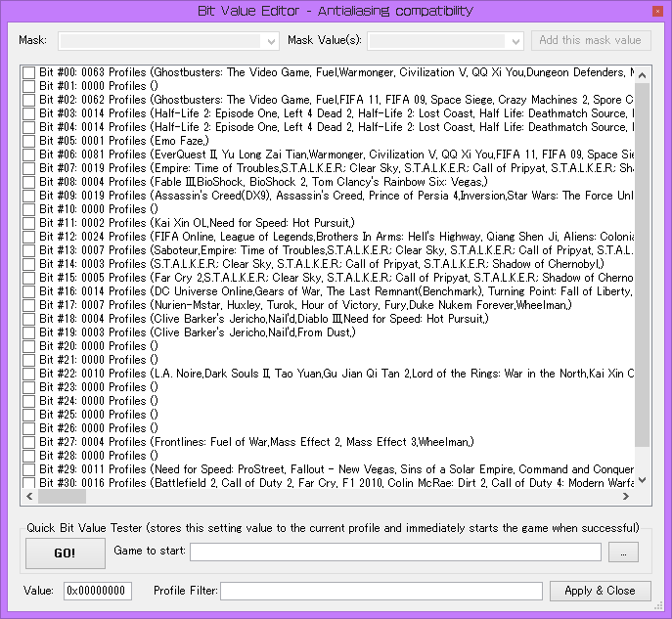This screenshot has height=619, width=672.
Task: Toggle Bit #05 Emo Faze checkbox
Action: point(28,141)
